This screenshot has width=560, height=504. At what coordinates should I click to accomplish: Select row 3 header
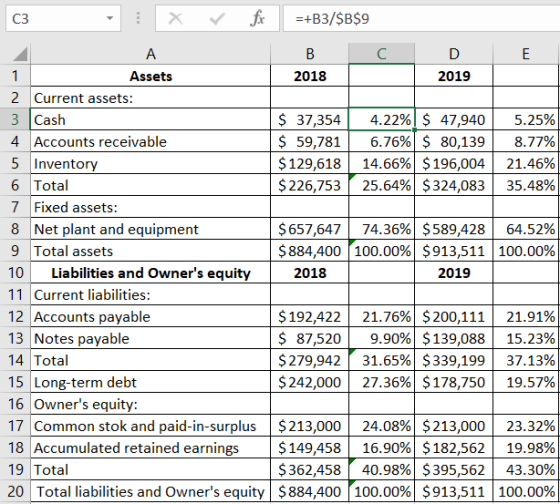coord(15,120)
